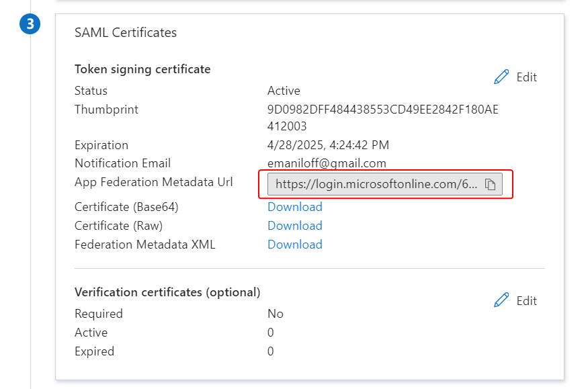
Task: Download the Certificate (Raw) file
Action: tap(294, 226)
